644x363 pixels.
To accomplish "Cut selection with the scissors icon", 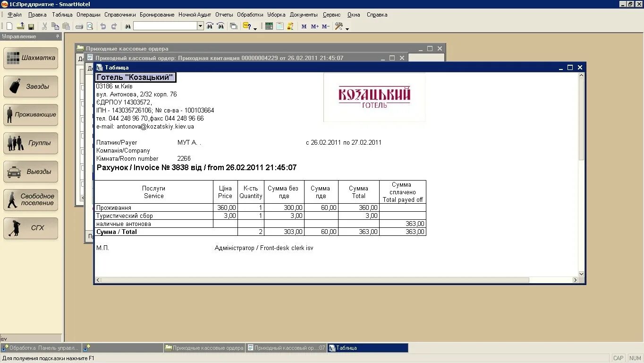I will (x=44, y=26).
